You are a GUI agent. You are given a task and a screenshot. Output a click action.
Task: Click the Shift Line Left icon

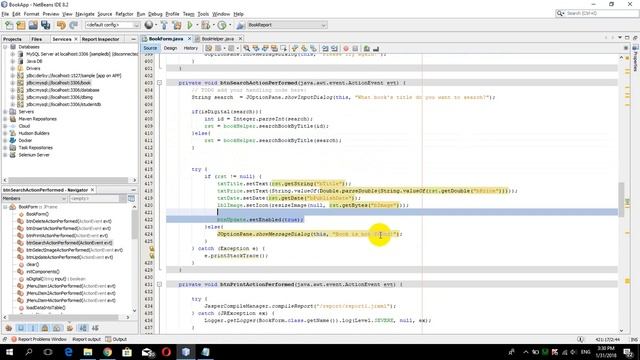(325, 49)
